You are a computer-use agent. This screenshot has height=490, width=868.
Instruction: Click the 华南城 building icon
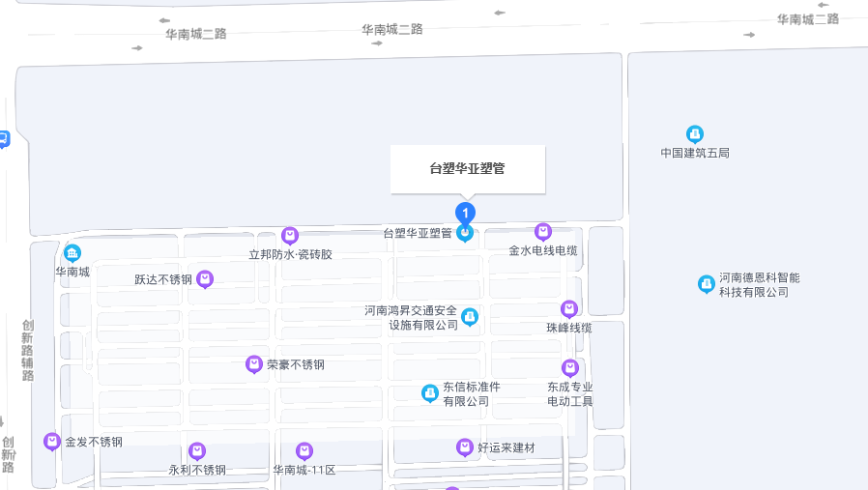pos(72,253)
